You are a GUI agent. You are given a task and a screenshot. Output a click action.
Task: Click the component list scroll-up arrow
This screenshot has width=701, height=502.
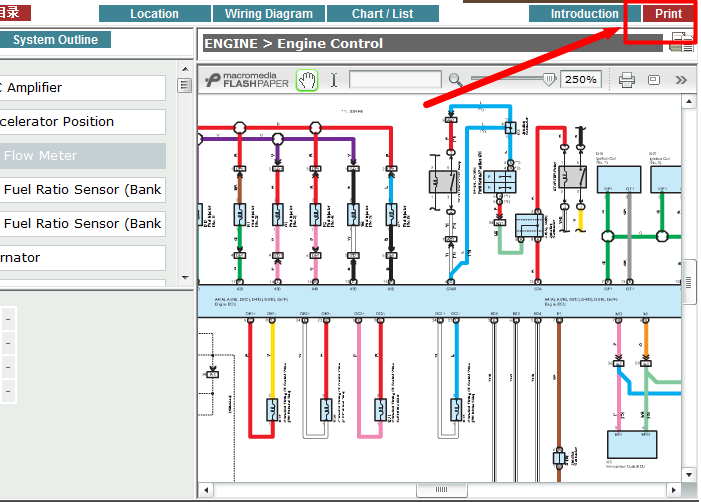pyautogui.click(x=185, y=69)
